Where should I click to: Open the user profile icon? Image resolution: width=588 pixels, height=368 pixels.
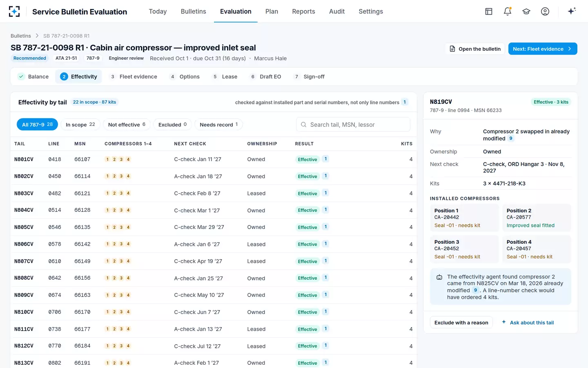[545, 11]
